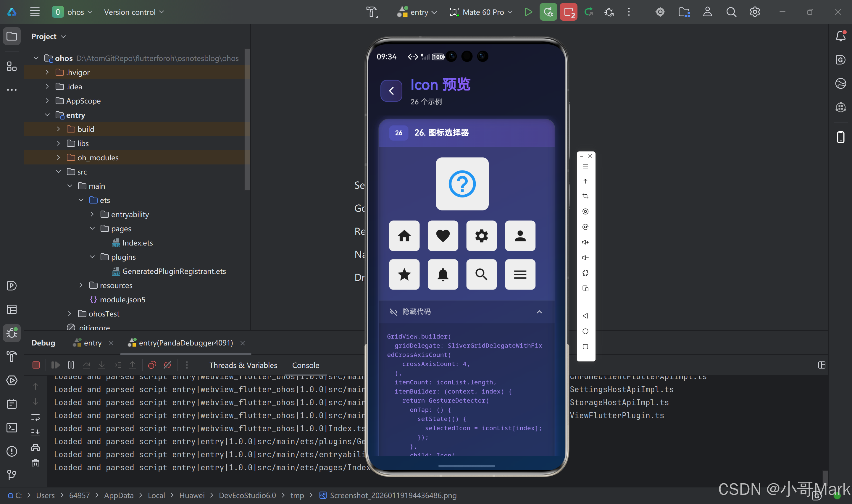
Task: Select the star icon in phone grid
Action: [404, 274]
